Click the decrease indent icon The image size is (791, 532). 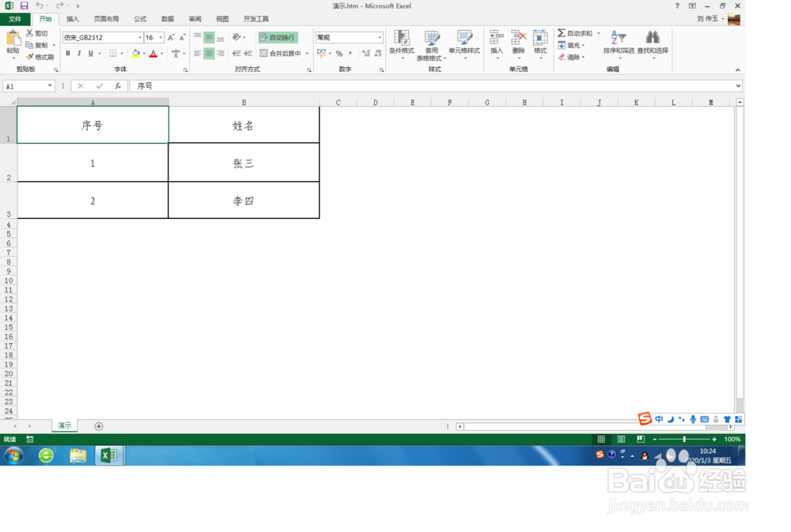pyautogui.click(x=236, y=53)
